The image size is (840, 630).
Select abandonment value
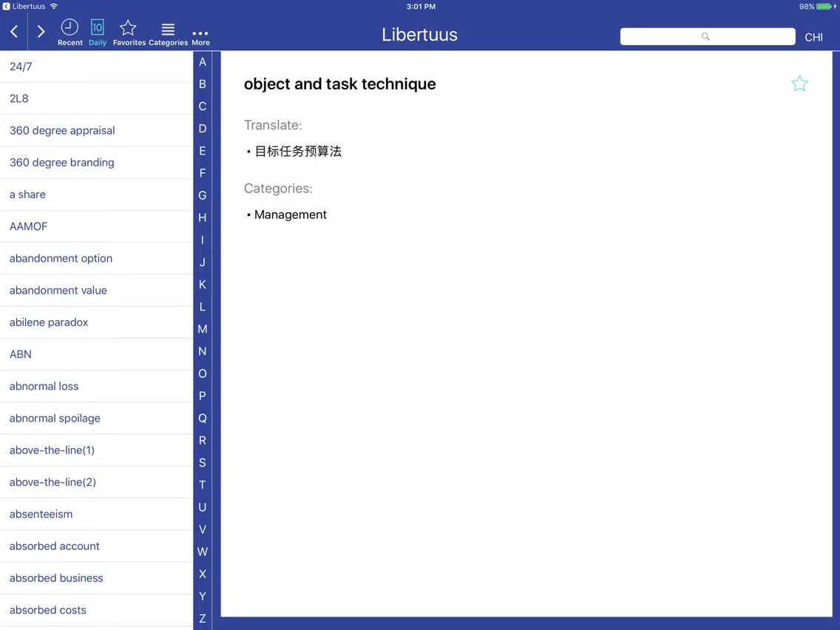[96, 291]
